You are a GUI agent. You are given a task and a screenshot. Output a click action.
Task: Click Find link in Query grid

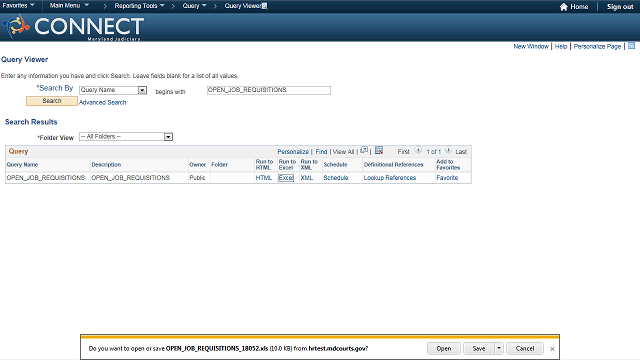coord(321,151)
